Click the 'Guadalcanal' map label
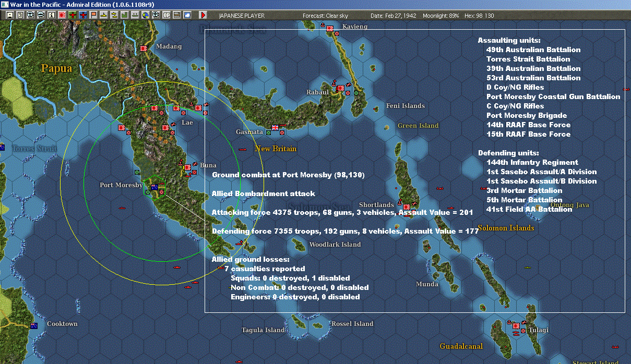The width and height of the screenshot is (631, 364). (x=461, y=346)
